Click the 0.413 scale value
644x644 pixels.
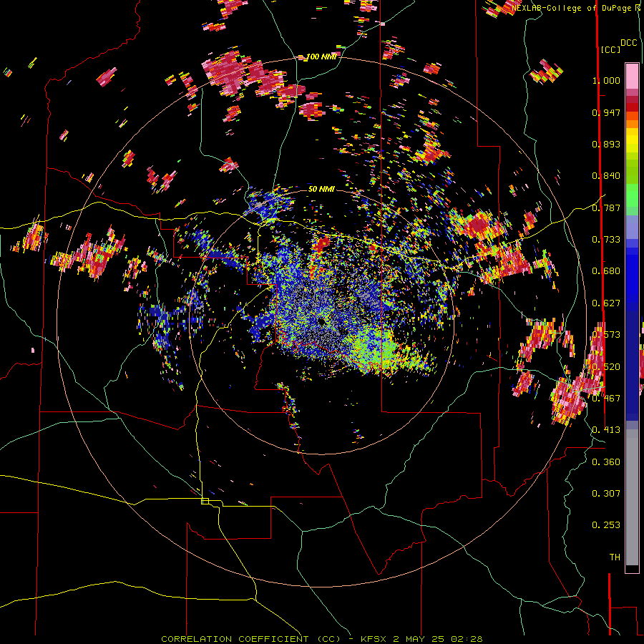[606, 430]
